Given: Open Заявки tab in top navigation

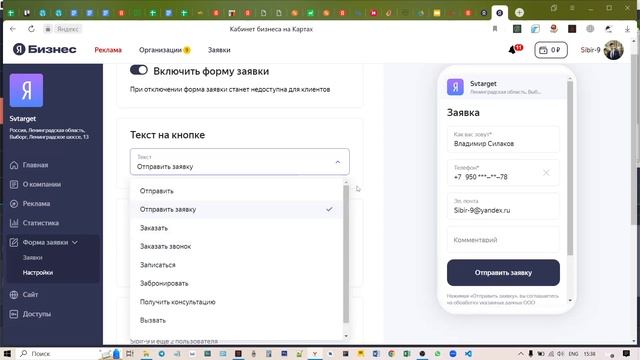Looking at the screenshot, I should (x=219, y=50).
